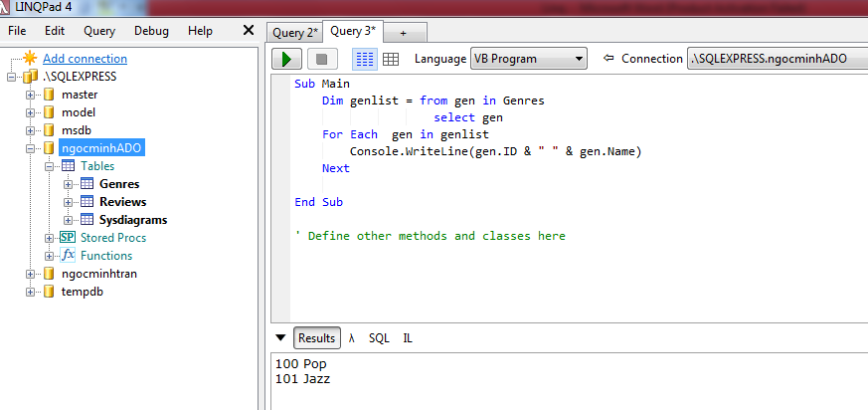868x410 pixels.
Task: Show the SQL output tab
Action: (379, 338)
